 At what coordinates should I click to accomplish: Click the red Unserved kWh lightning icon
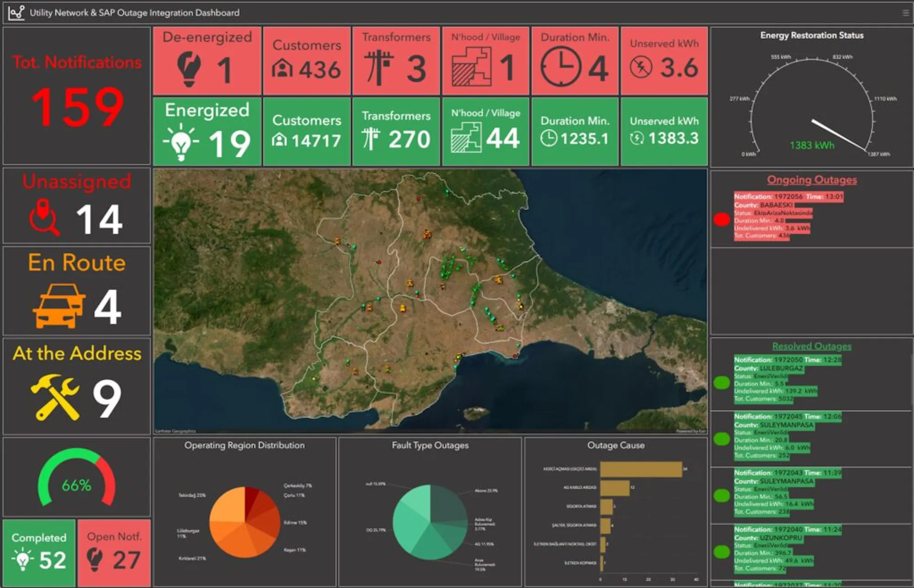click(x=641, y=68)
